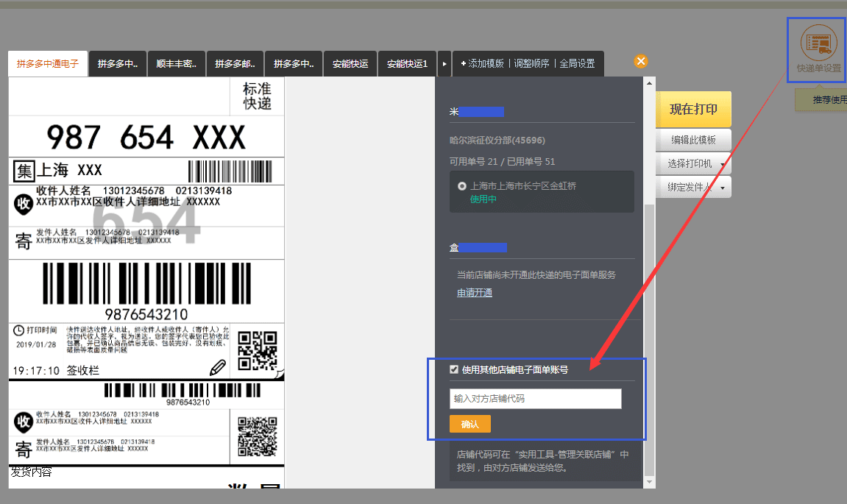Click 添加模版 in the tab bar

pos(483,64)
